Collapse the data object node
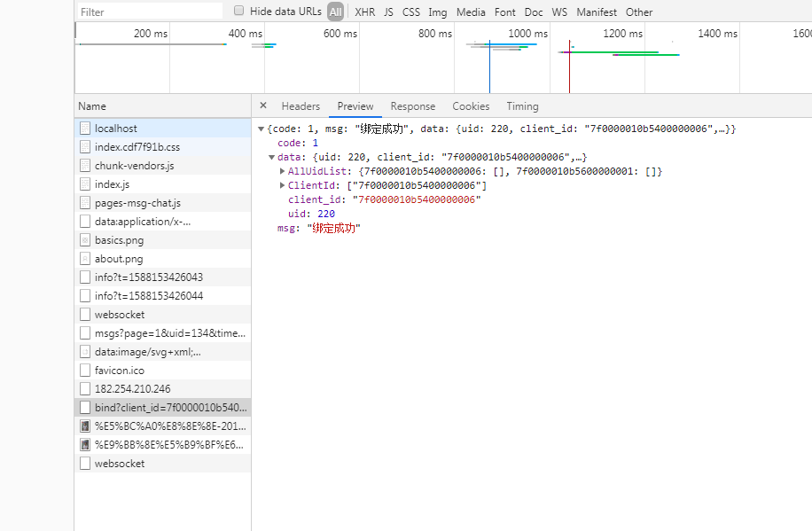The image size is (812, 531). [x=271, y=158]
